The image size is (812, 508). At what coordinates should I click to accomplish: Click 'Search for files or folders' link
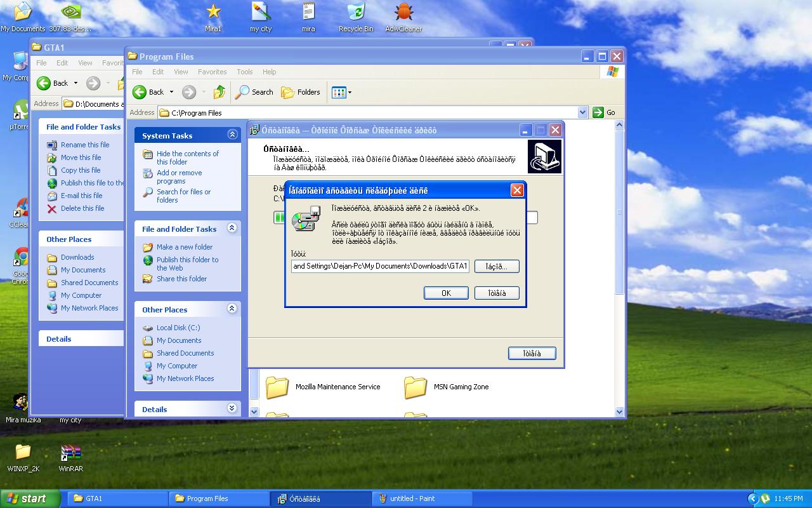184,196
